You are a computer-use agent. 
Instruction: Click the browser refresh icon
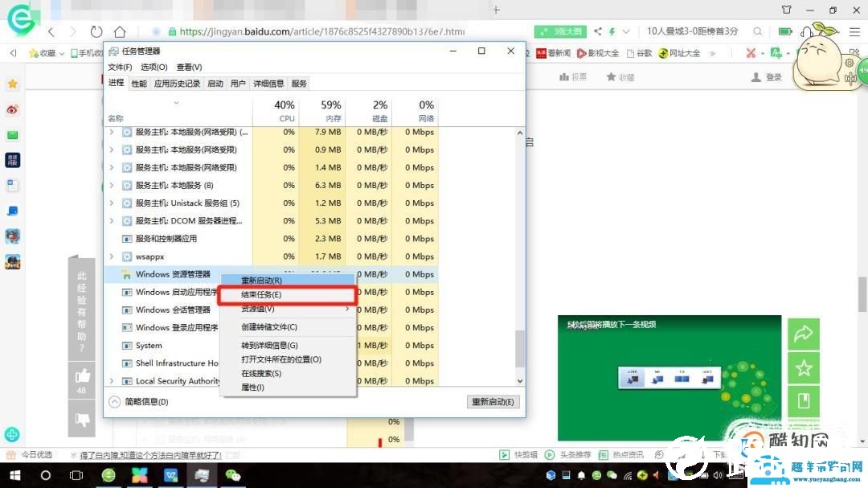click(x=96, y=31)
